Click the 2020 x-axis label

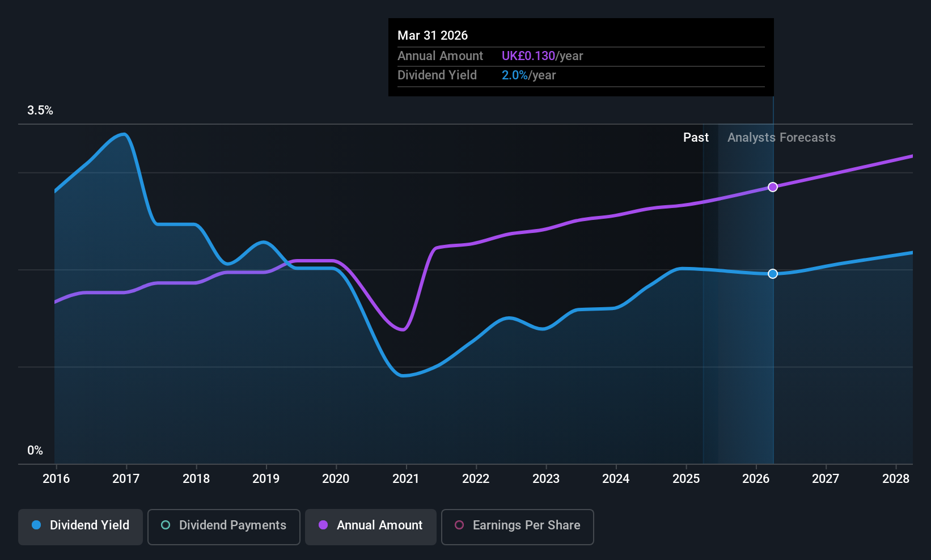336,478
